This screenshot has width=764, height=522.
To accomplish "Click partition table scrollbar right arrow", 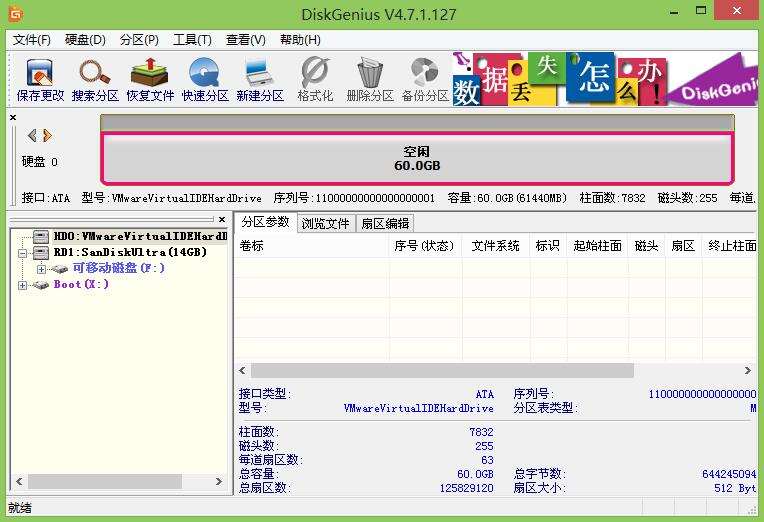I will 748,370.
